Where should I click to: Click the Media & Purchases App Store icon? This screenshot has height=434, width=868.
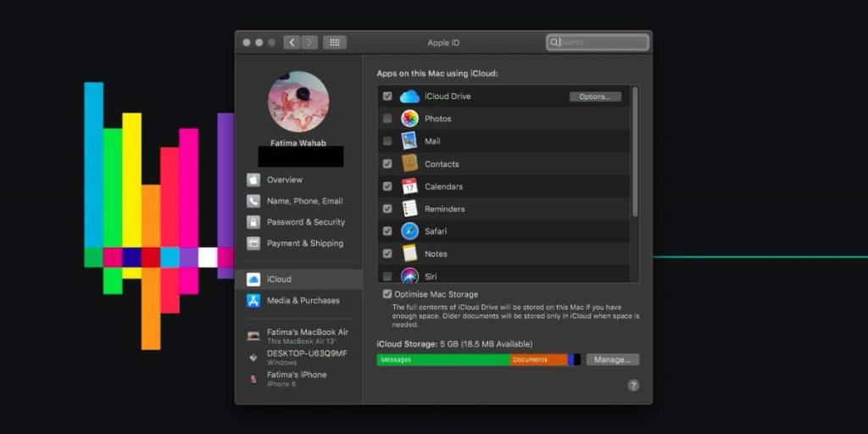coord(253,301)
